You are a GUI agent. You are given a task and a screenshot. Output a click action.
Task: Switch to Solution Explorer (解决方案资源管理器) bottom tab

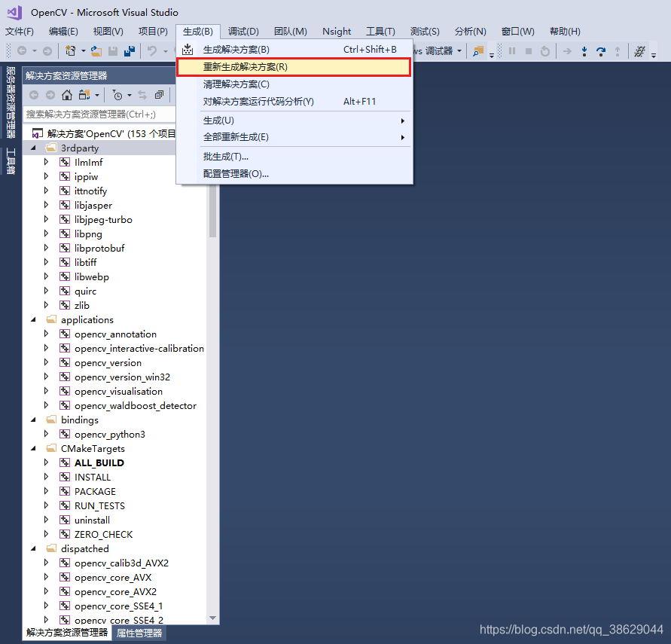tap(67, 633)
